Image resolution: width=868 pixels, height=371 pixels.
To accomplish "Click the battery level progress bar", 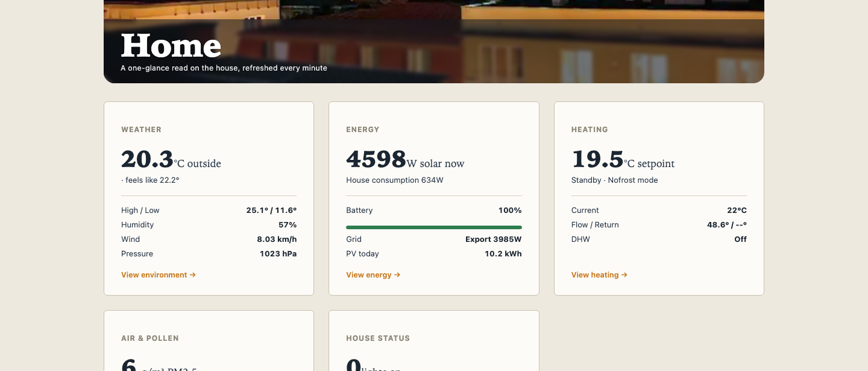I will [x=434, y=227].
